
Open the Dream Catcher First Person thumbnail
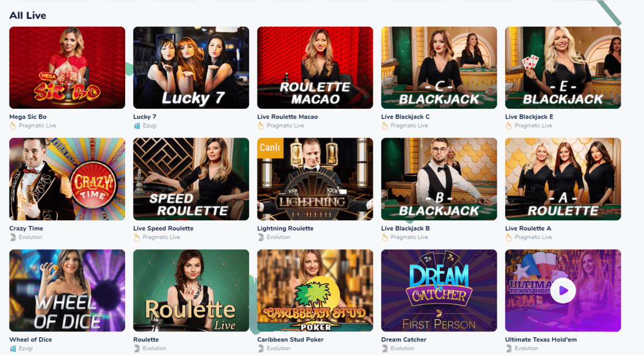click(x=439, y=290)
